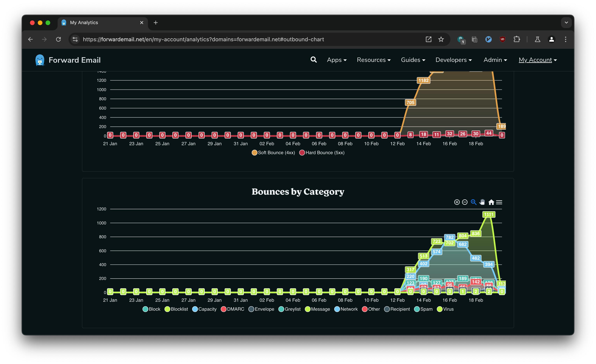Toggle the Blocklist series in legend
Image resolution: width=596 pixels, height=364 pixels.
(176, 309)
